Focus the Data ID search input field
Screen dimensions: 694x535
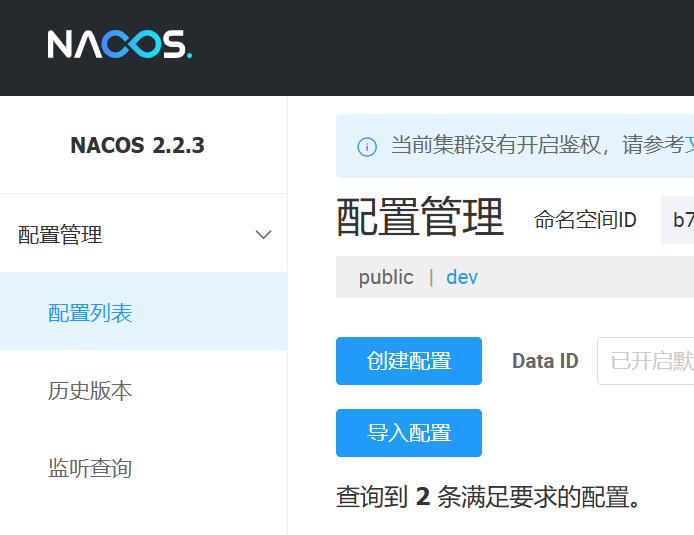pyautogui.click(x=646, y=361)
